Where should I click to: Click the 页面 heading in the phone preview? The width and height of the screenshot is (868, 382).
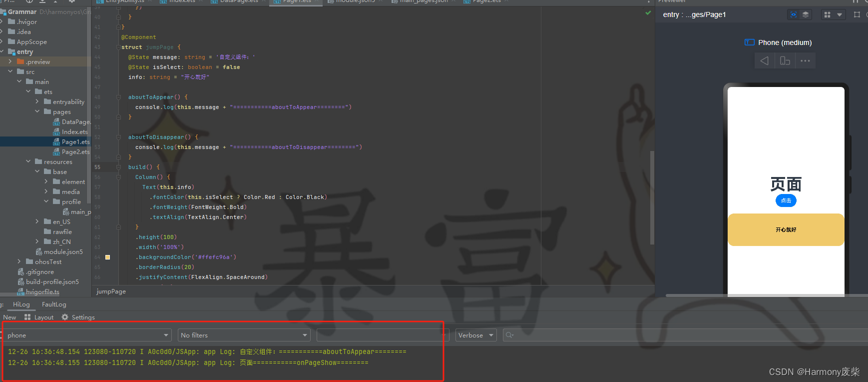(x=786, y=184)
